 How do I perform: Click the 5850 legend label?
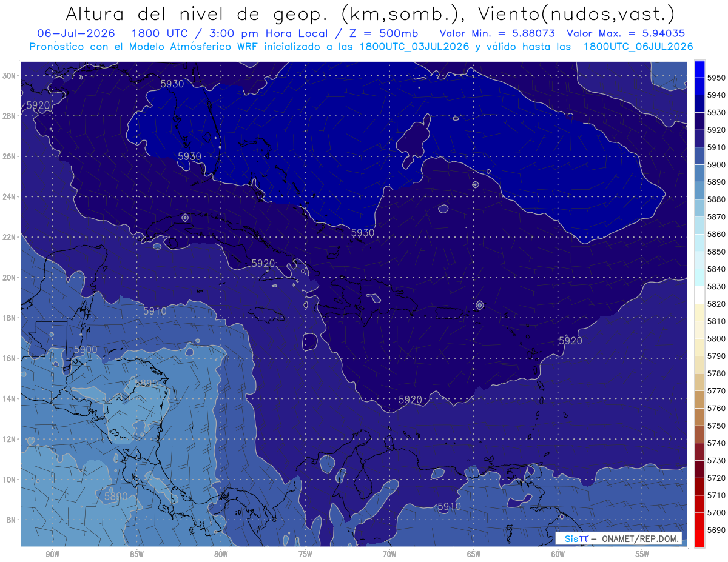tap(716, 252)
